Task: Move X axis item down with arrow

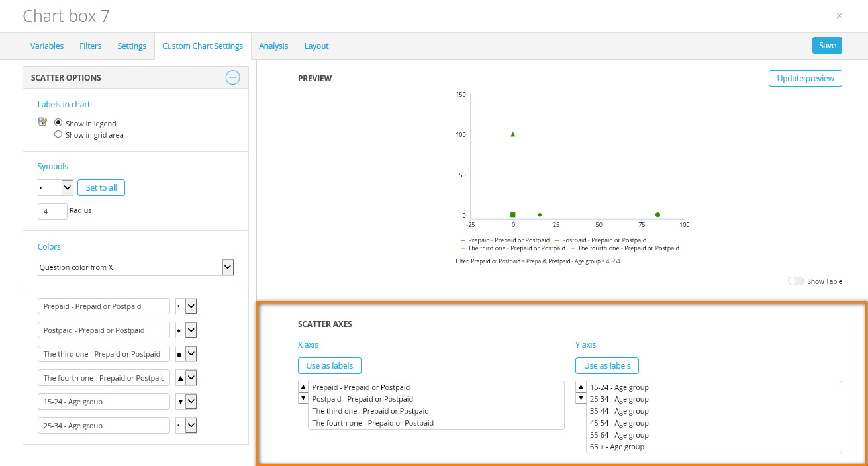Action: [x=303, y=398]
